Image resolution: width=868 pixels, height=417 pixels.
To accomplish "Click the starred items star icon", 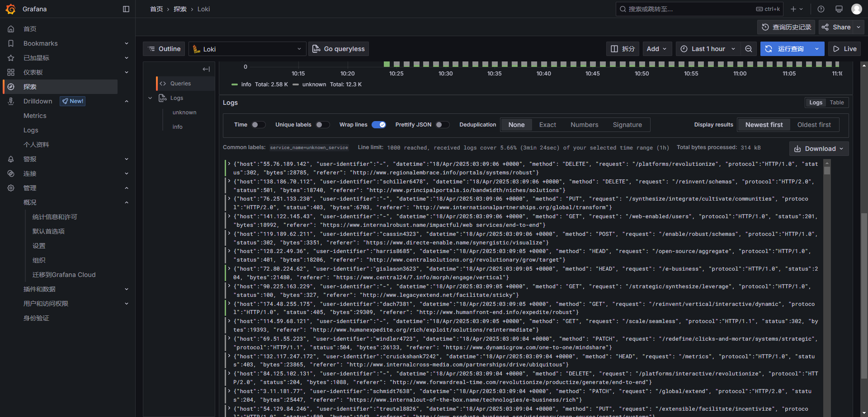I will (x=11, y=58).
